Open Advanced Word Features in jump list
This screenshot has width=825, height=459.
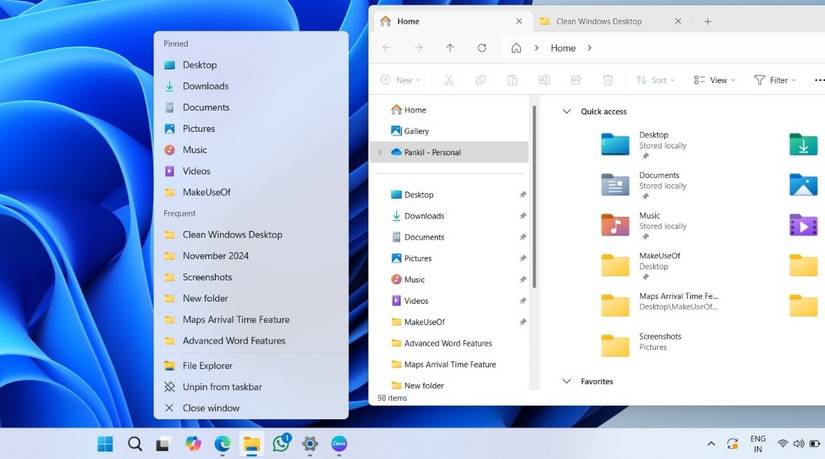[251, 341]
